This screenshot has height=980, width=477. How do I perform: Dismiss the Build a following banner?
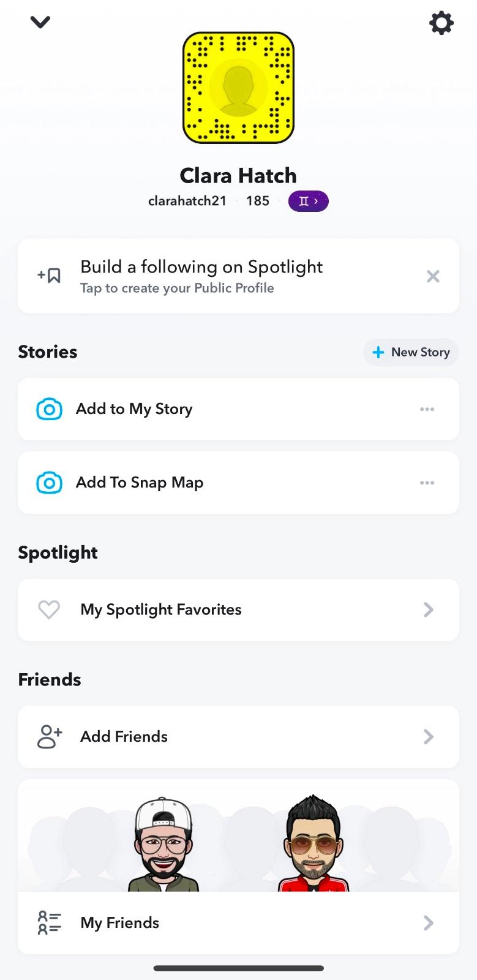point(433,276)
